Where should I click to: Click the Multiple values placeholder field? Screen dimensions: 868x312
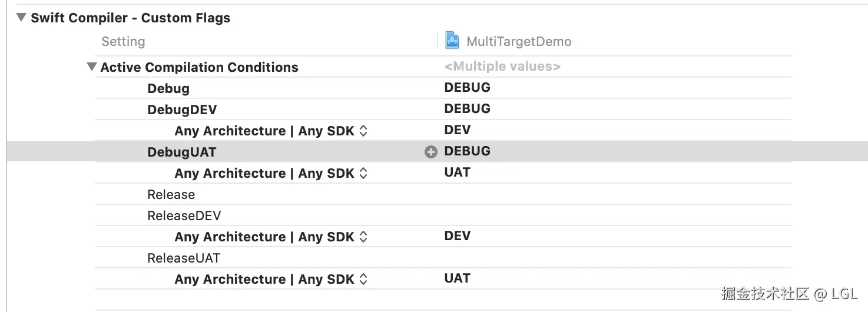[x=502, y=67]
